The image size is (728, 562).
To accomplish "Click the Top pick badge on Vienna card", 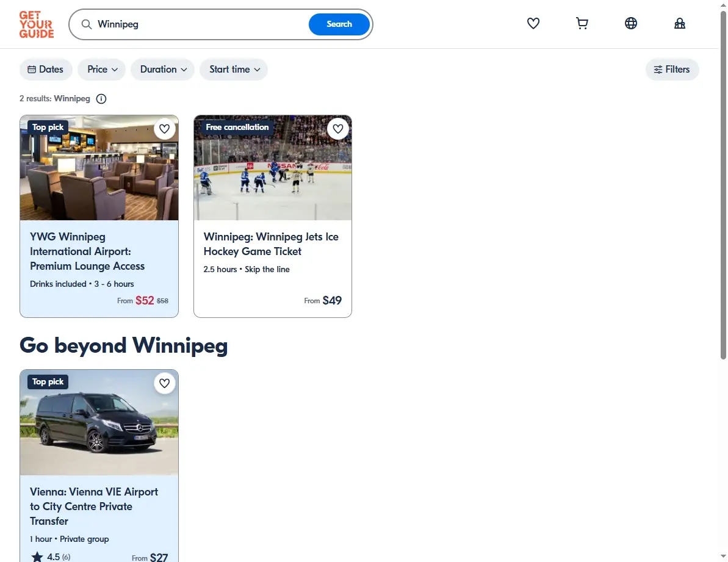I will (x=48, y=382).
